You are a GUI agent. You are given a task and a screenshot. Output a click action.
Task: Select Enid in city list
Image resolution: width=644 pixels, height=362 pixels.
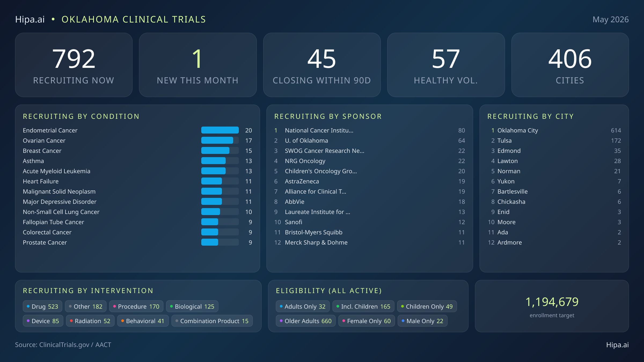click(554, 212)
